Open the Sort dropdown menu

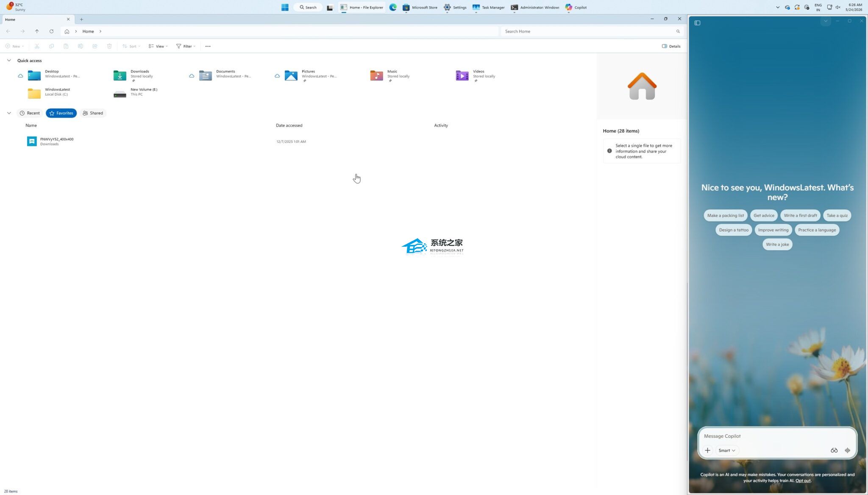pos(131,46)
